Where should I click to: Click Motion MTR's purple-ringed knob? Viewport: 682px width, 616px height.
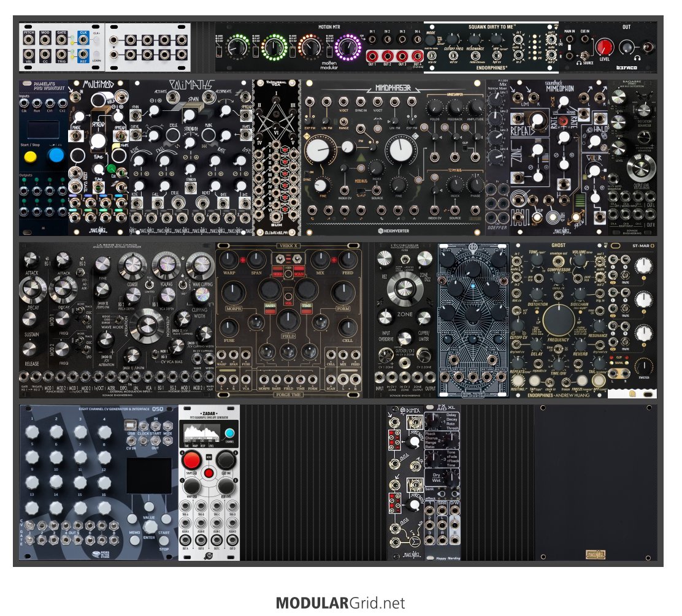(348, 47)
